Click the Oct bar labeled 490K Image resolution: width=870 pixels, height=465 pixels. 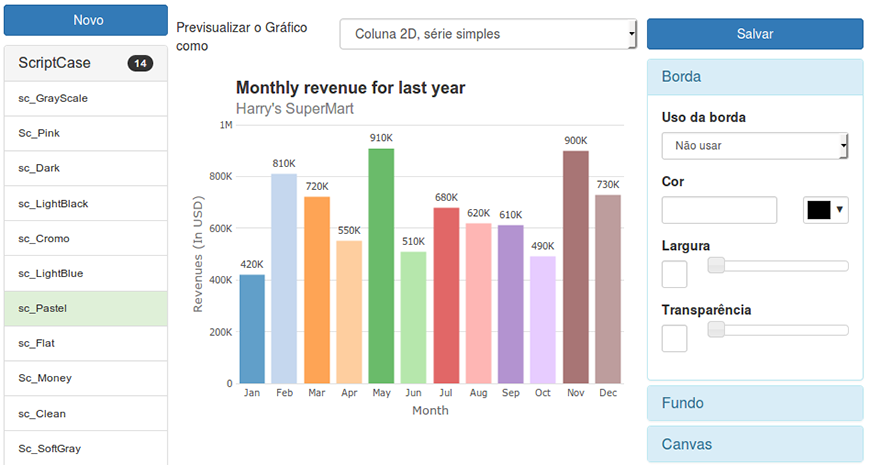(x=543, y=320)
